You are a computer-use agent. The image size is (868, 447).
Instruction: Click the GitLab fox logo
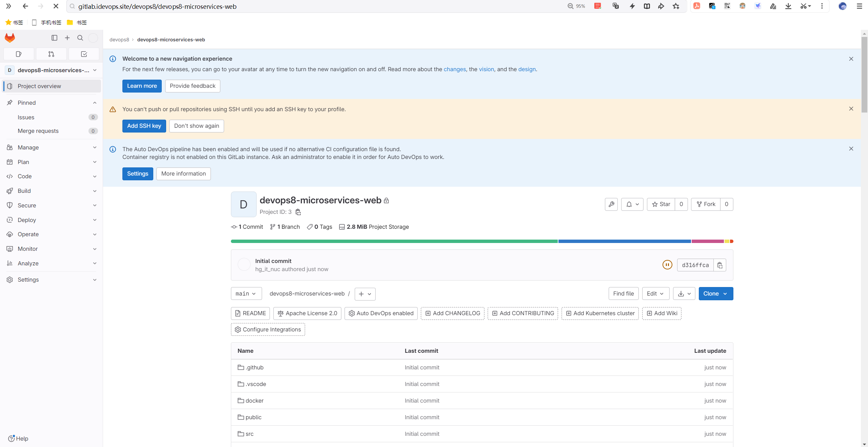pos(10,38)
